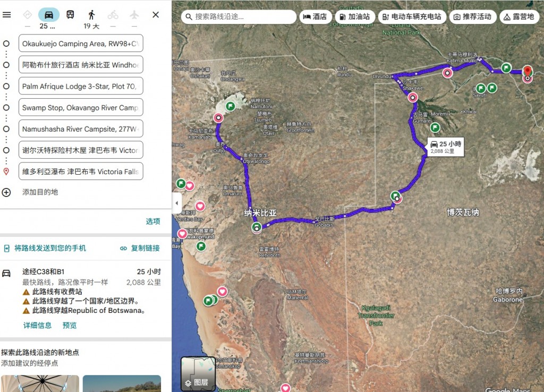This screenshot has width=544, height=392.
Task: Click the add destination plus icon
Action: (6, 192)
